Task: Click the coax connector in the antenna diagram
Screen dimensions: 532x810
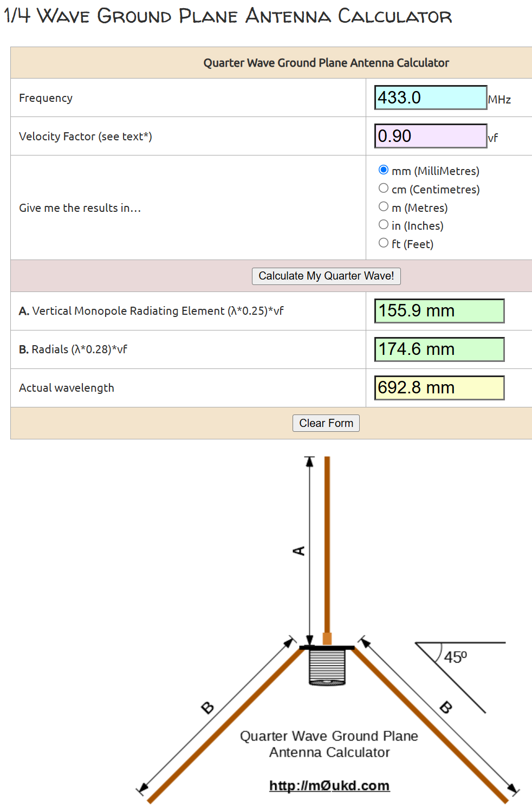Action: pos(327,667)
